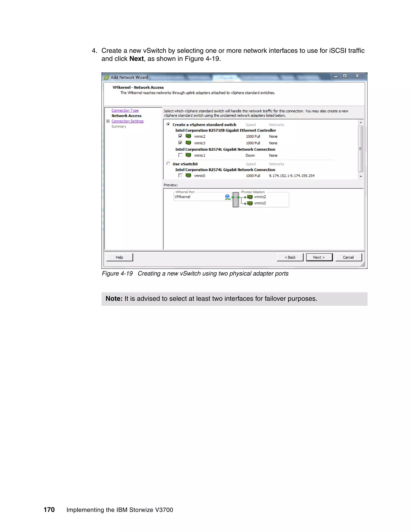
Task: Click scrollbar up arrow in adapter list
Action: [361, 122]
